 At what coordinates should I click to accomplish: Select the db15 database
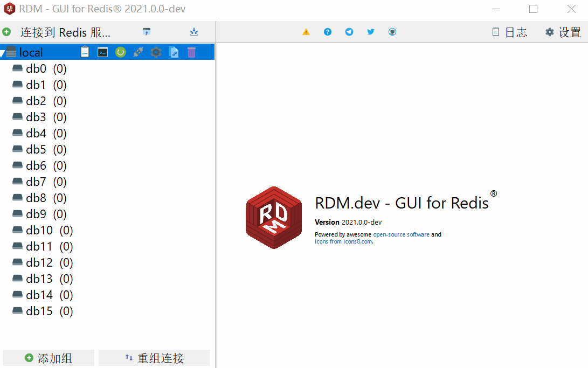38,311
